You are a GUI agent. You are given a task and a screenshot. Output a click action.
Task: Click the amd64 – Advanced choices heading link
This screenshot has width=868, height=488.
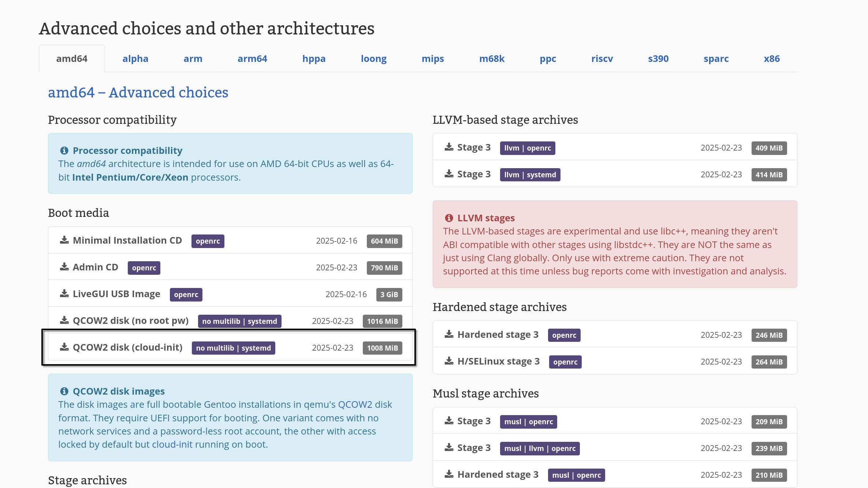click(138, 92)
